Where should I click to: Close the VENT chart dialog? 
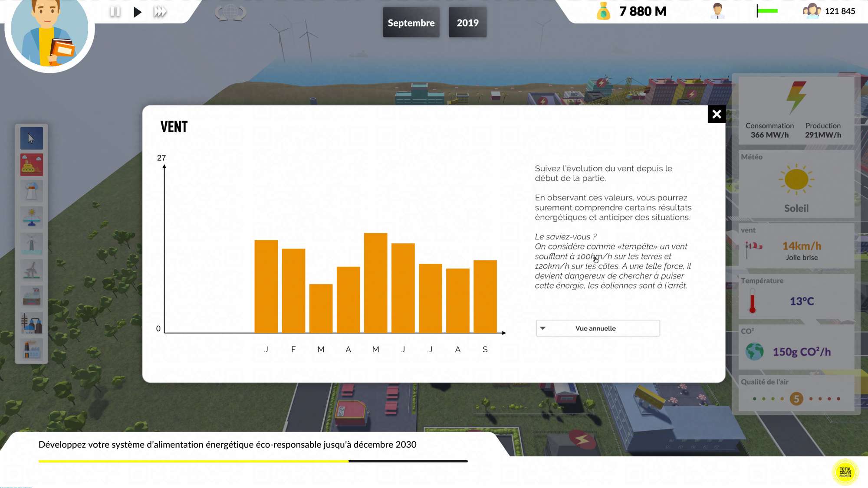(717, 114)
